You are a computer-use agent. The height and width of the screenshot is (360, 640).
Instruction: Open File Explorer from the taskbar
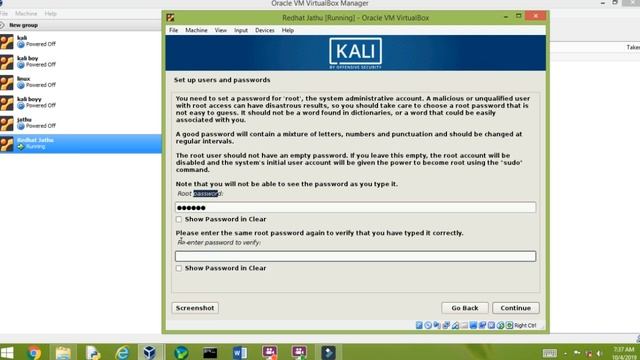pos(63,352)
